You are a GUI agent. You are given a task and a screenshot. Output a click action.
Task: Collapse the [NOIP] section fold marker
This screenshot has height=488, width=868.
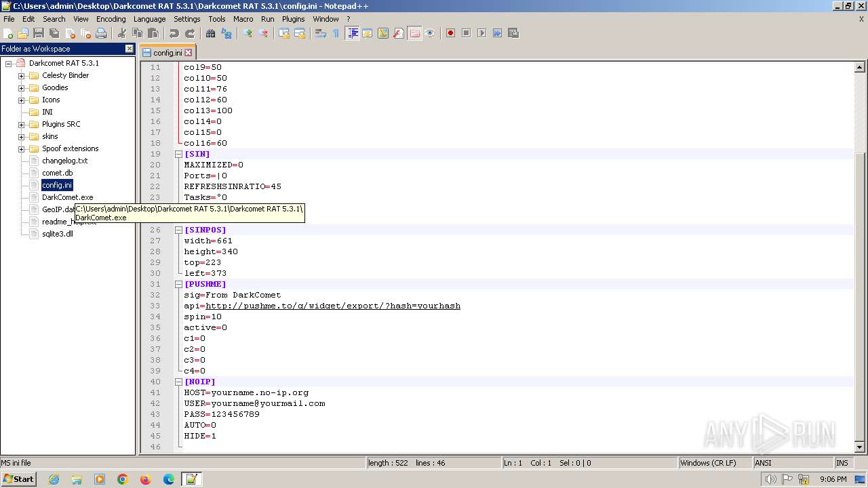(178, 382)
